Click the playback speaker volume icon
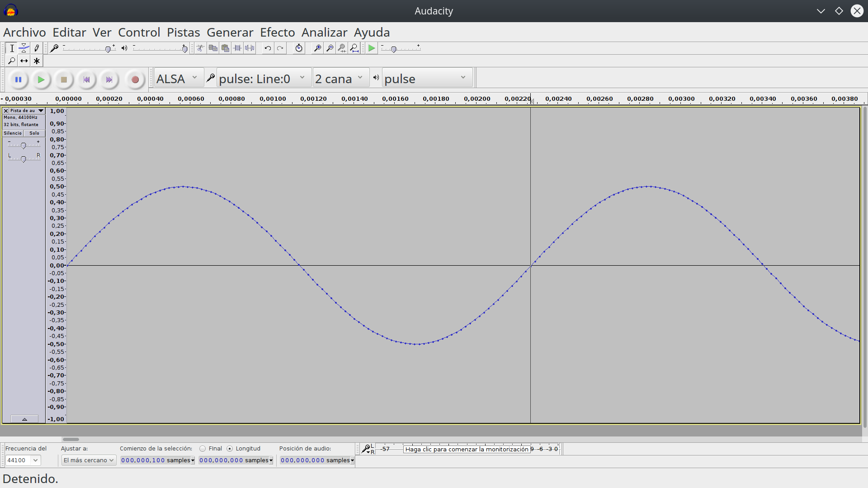The height and width of the screenshot is (488, 868). click(124, 48)
